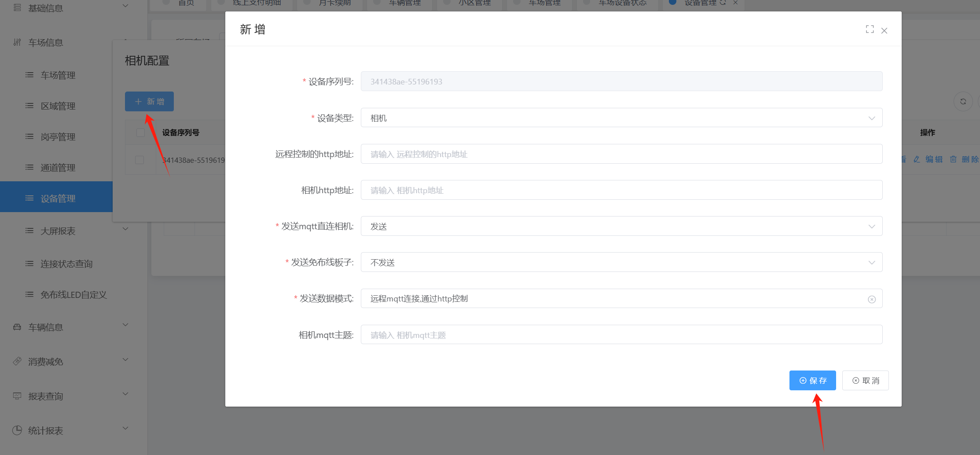This screenshot has width=980, height=455.
Task: Open 区域管理 in the sidebar
Action: [x=58, y=106]
